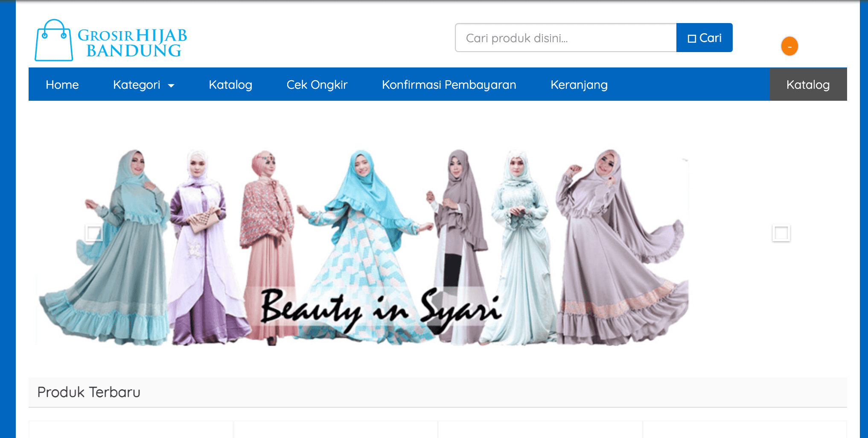Image resolution: width=868 pixels, height=438 pixels.
Task: Go to previous slide with left carousel arrow
Action: (94, 233)
